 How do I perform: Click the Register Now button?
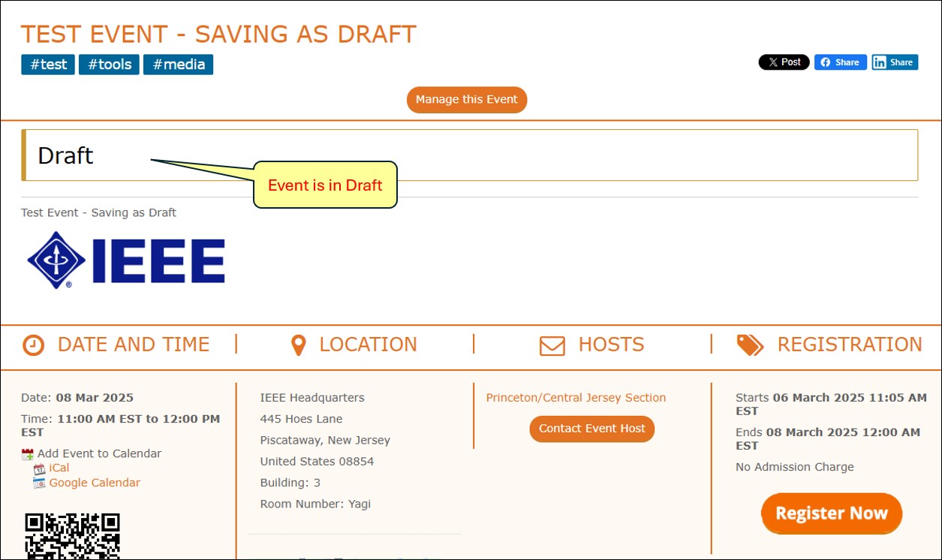coord(832,513)
